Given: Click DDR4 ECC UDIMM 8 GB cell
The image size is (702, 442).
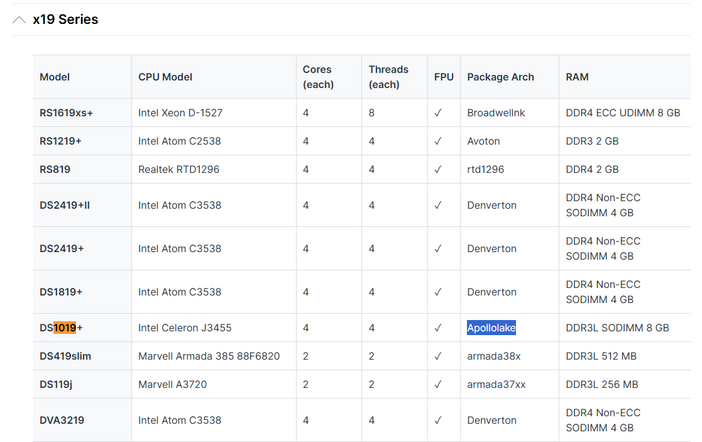Looking at the screenshot, I should (x=623, y=113).
